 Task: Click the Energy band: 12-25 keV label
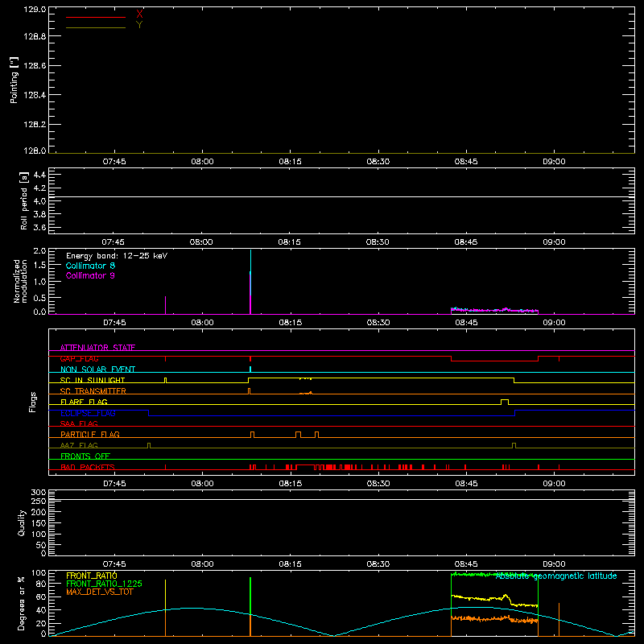point(117,256)
